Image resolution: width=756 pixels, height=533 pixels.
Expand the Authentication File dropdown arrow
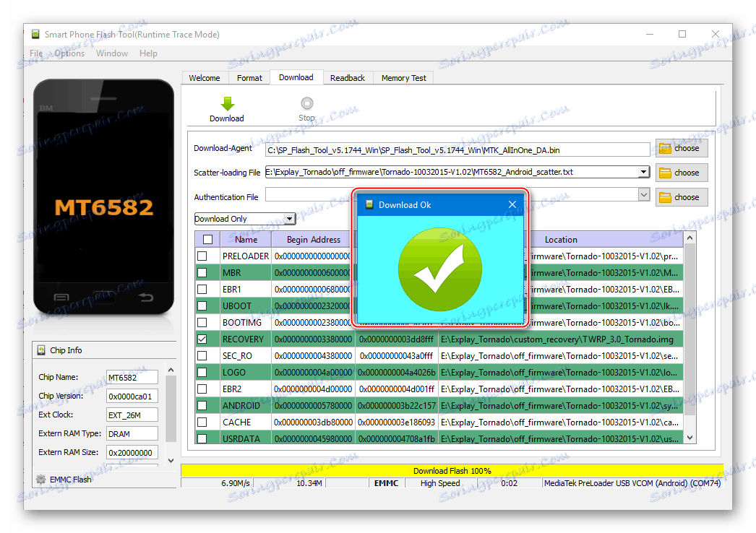click(644, 195)
